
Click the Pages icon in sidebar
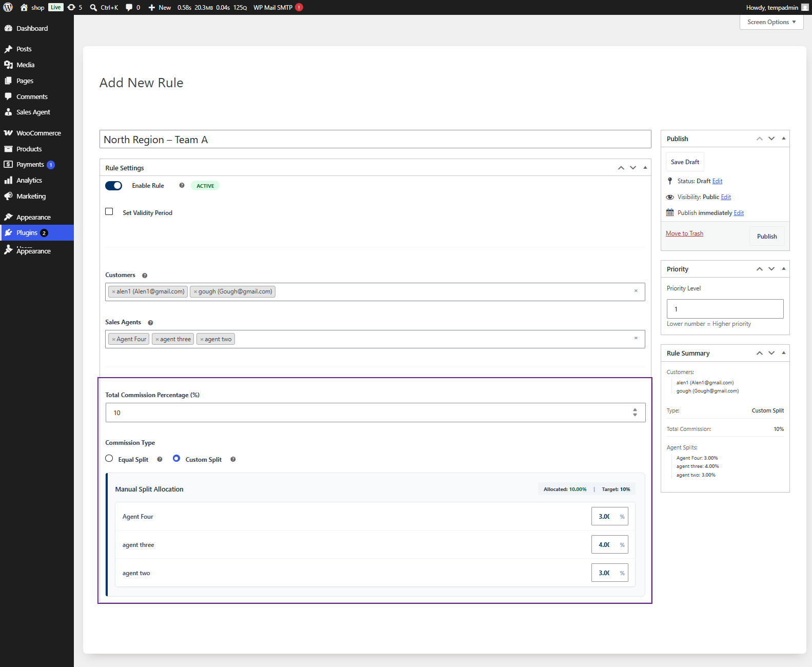coord(8,81)
